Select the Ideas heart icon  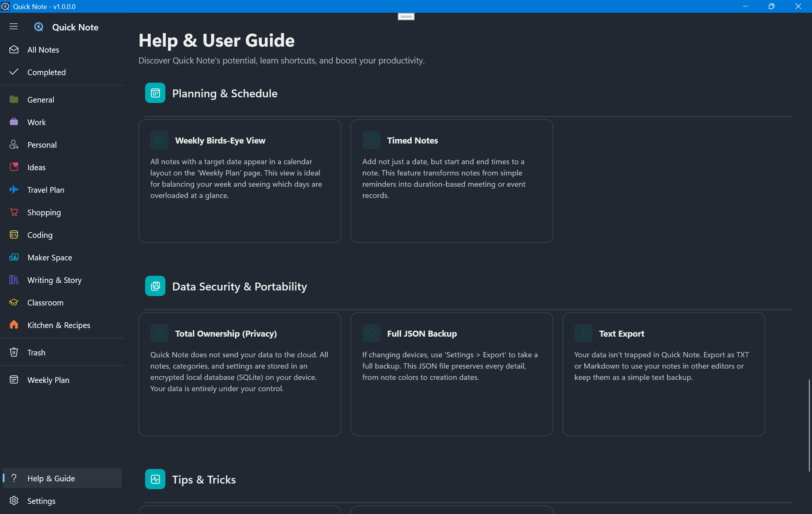(x=14, y=167)
